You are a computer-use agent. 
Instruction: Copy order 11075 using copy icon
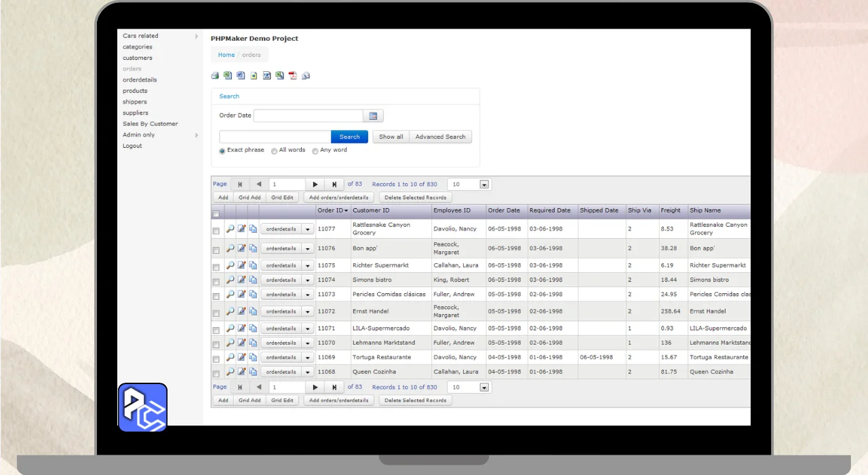tap(253, 265)
